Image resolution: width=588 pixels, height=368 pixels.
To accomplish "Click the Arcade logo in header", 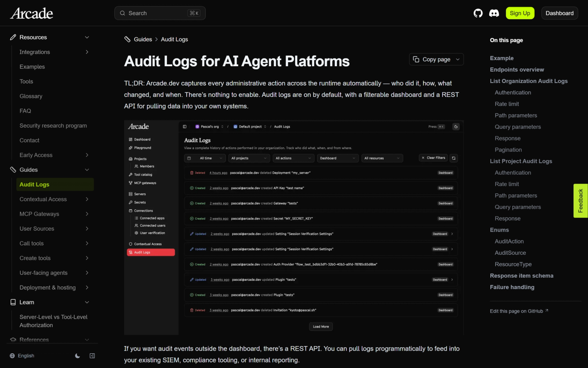I will pyautogui.click(x=32, y=13).
